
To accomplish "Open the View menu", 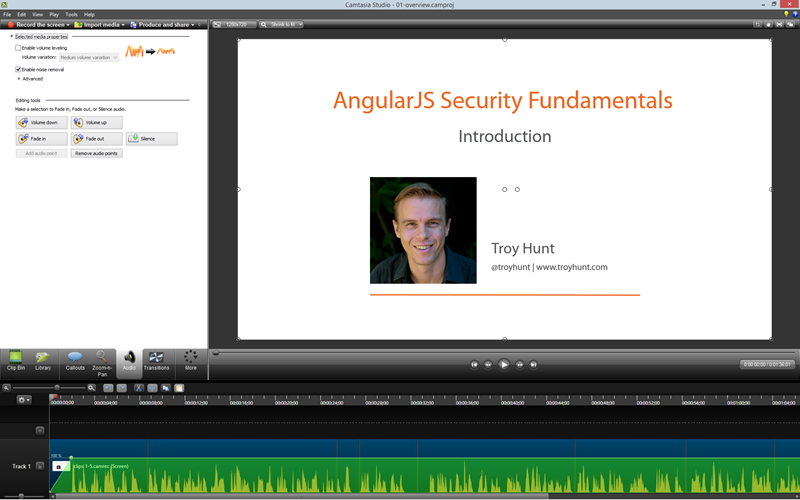I will click(x=37, y=14).
